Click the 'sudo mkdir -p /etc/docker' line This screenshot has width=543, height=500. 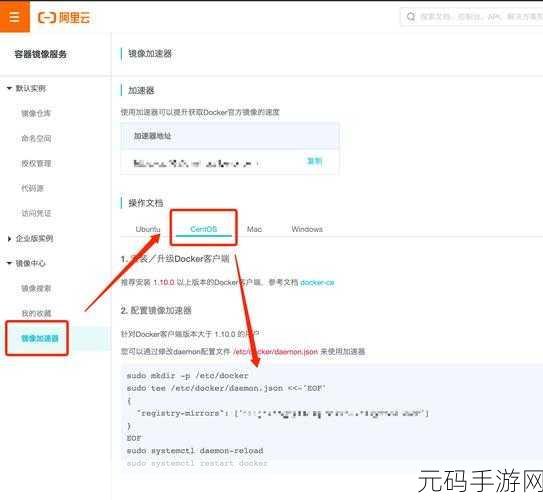(x=187, y=376)
